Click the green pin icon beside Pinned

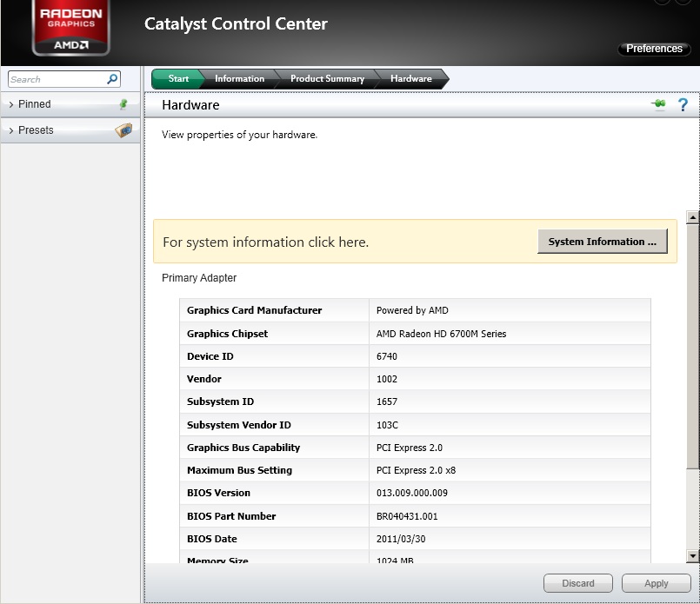coord(123,104)
